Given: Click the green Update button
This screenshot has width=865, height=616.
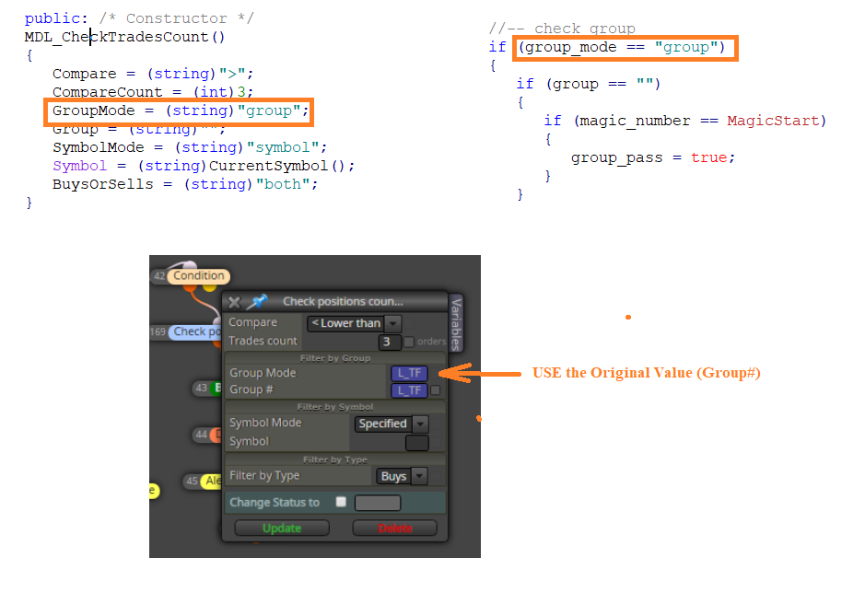Looking at the screenshot, I should coord(282,529).
